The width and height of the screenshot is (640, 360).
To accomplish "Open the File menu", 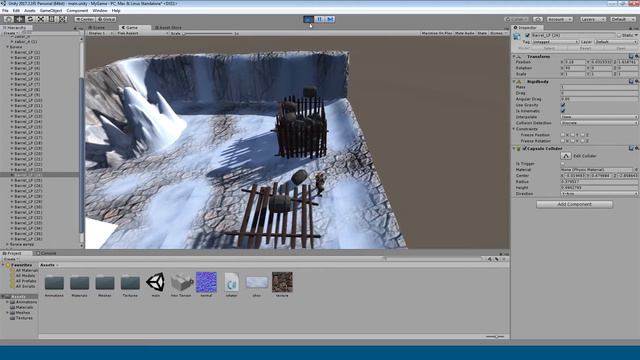I will point(5,11).
